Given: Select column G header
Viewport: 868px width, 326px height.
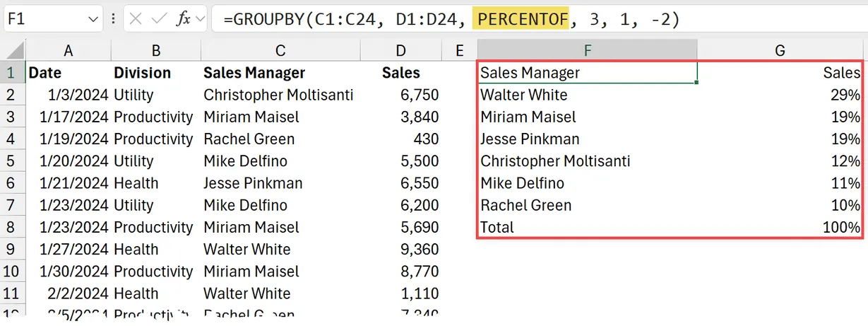Looking at the screenshot, I should click(x=780, y=50).
